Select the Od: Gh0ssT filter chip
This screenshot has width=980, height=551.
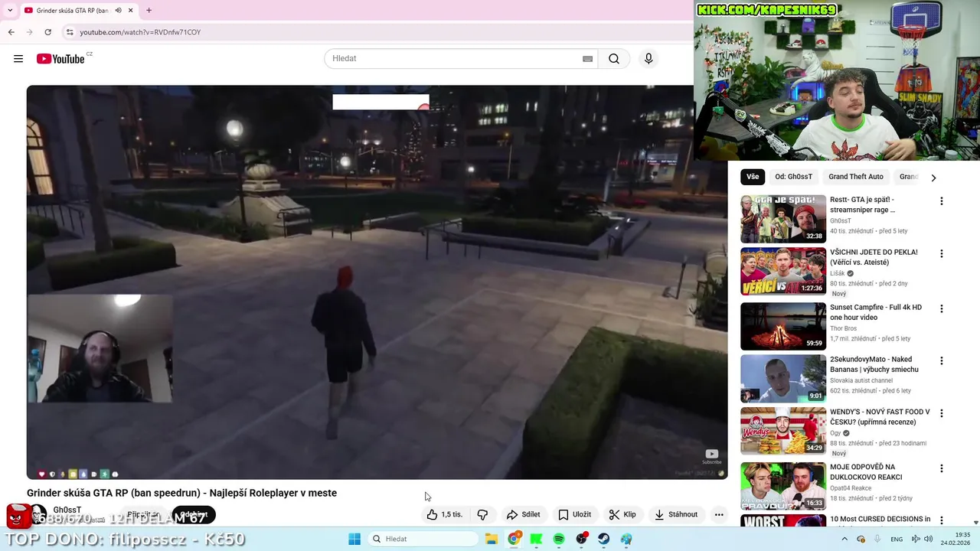(x=793, y=177)
